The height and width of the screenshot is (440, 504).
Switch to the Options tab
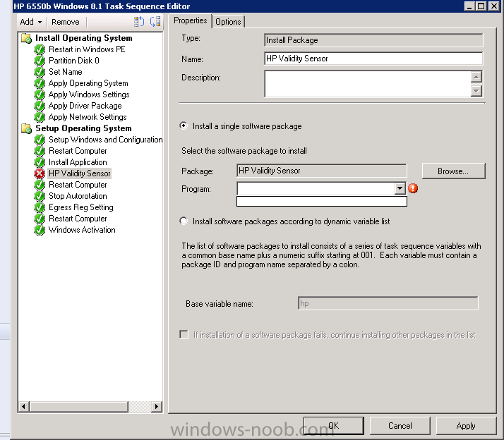(228, 22)
